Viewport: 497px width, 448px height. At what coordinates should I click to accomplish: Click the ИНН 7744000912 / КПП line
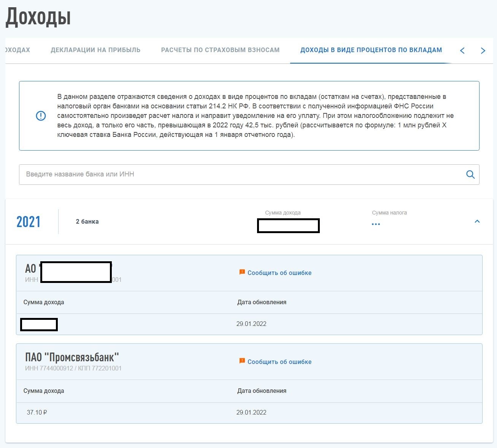(x=73, y=368)
